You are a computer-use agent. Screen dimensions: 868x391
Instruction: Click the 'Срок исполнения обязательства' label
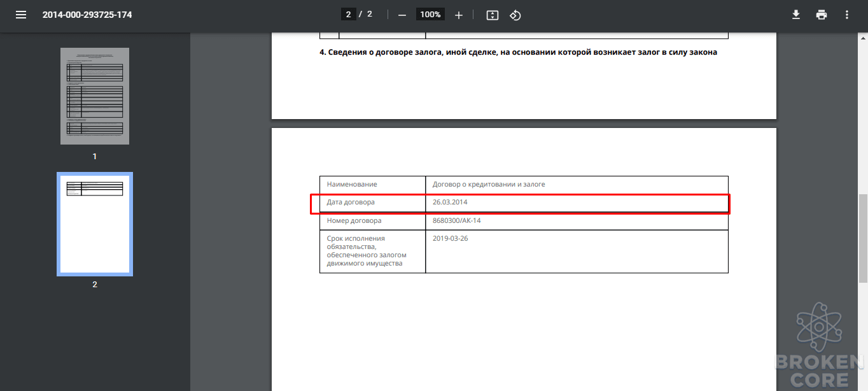click(x=367, y=251)
